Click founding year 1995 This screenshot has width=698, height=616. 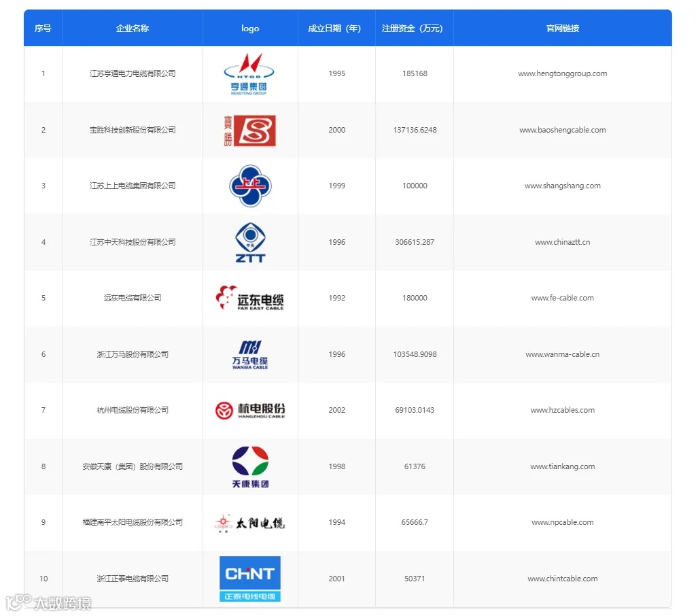tap(336, 73)
